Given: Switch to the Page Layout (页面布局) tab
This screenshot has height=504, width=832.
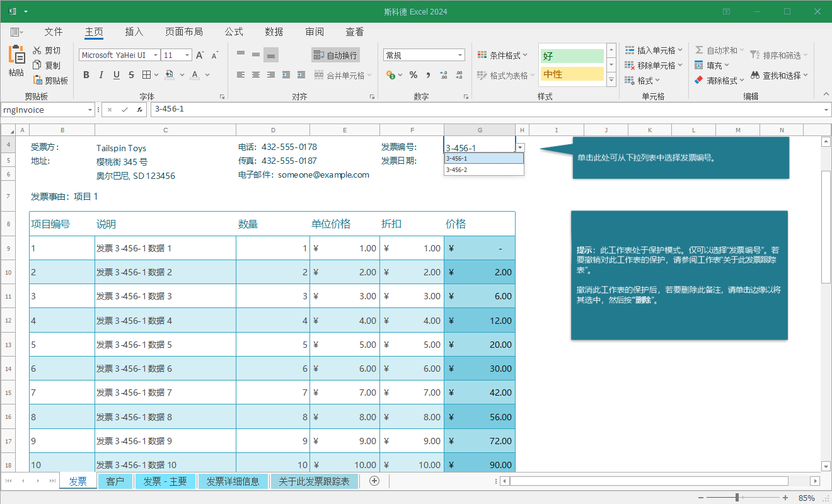Looking at the screenshot, I should point(184,32).
